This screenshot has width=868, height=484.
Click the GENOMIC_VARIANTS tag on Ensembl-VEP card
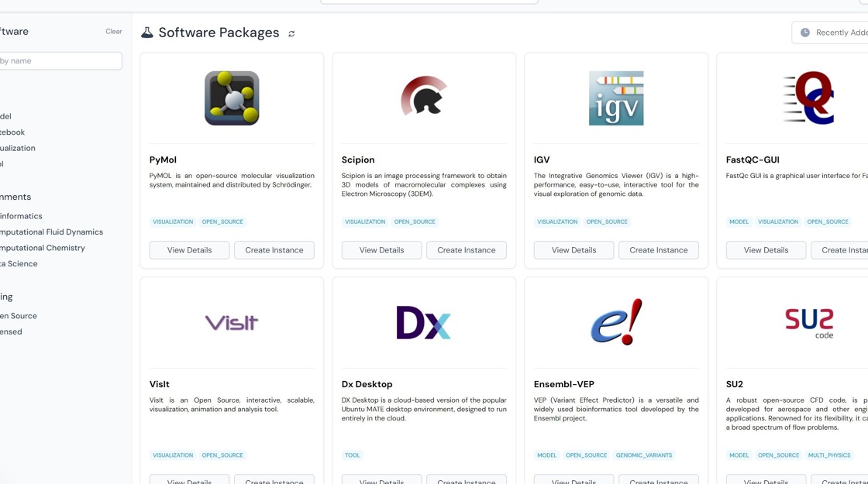644,455
